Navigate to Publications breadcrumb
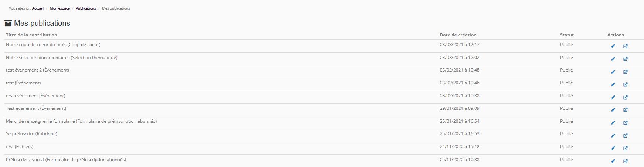This screenshot has width=644, height=167. point(86,8)
